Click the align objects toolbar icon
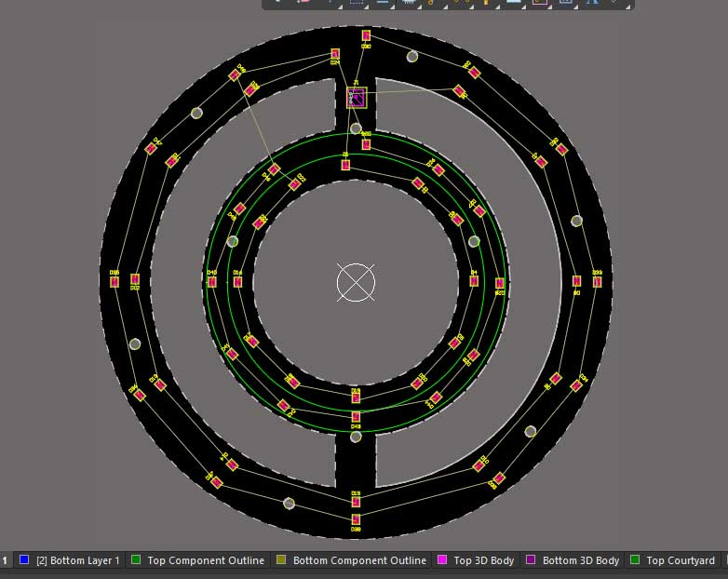This screenshot has height=579, width=728. (x=383, y=2)
